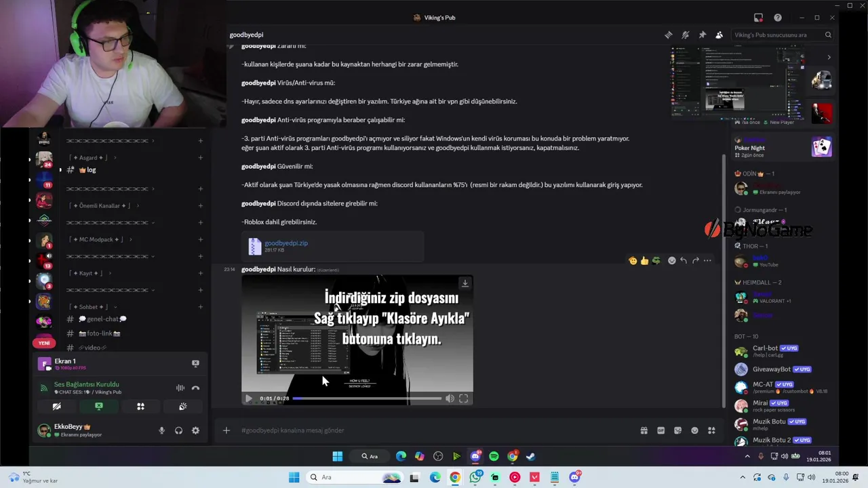Screen dimensions: 868x488
Task: Enter video fullscreen mode
Action: (464, 399)
